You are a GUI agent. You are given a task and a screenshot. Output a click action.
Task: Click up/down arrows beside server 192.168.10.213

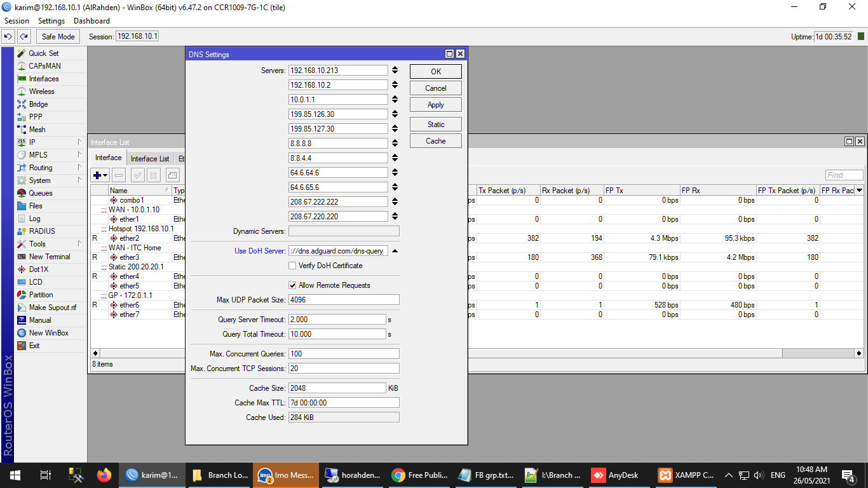pos(395,71)
